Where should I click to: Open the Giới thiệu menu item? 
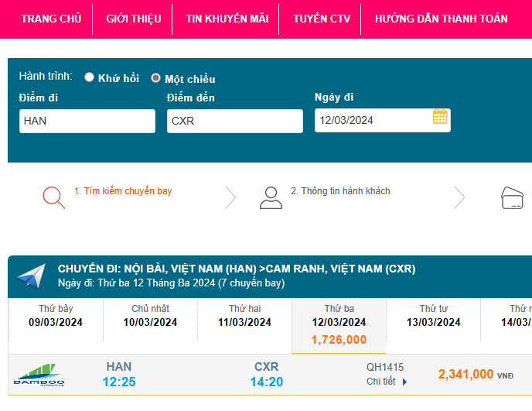[133, 19]
